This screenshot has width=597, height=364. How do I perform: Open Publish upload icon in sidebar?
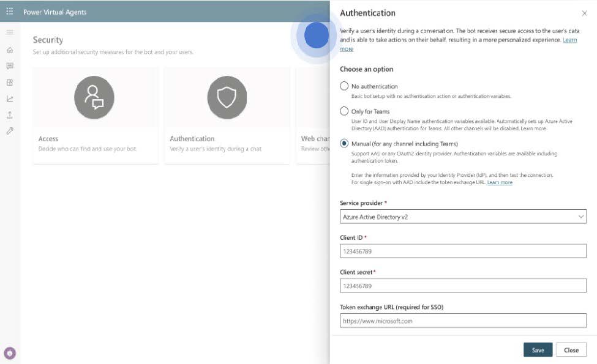coord(10,115)
